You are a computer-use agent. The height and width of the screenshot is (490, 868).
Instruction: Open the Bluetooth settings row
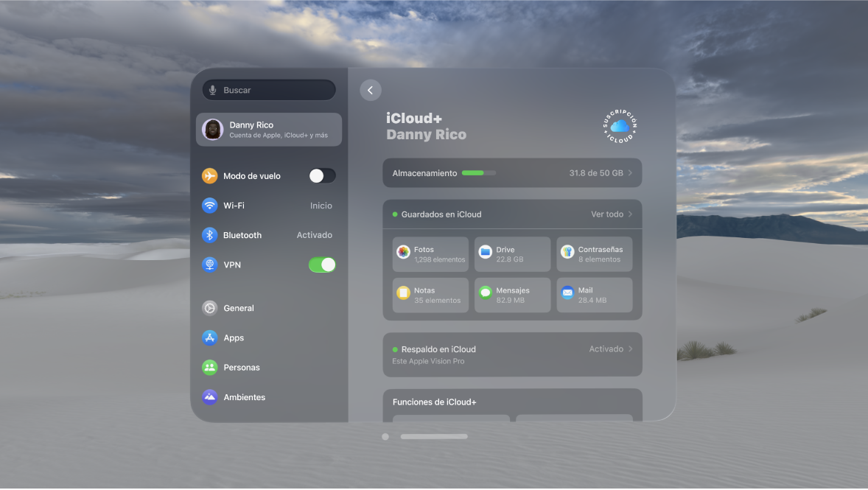268,235
